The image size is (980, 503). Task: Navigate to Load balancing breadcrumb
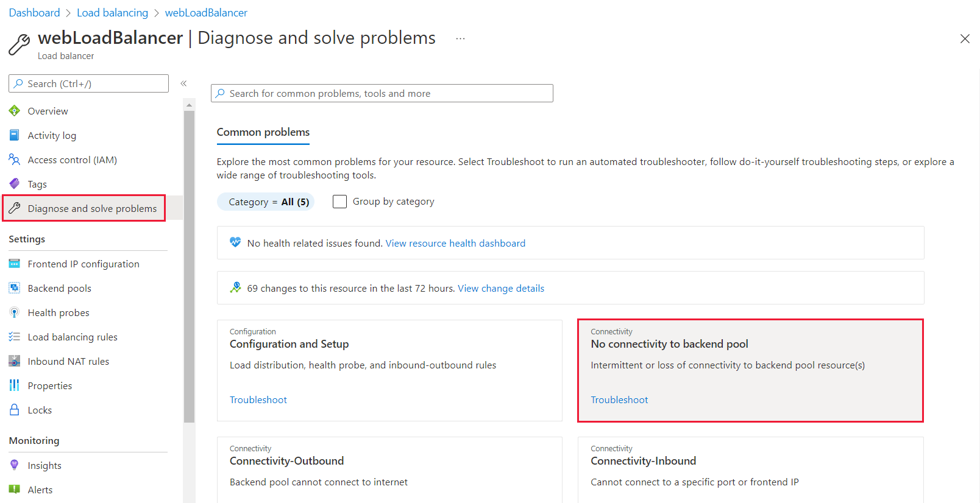point(112,13)
